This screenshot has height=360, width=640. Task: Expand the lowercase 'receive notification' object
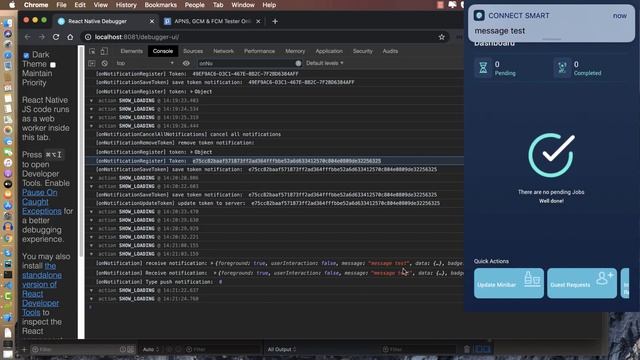coord(212,263)
